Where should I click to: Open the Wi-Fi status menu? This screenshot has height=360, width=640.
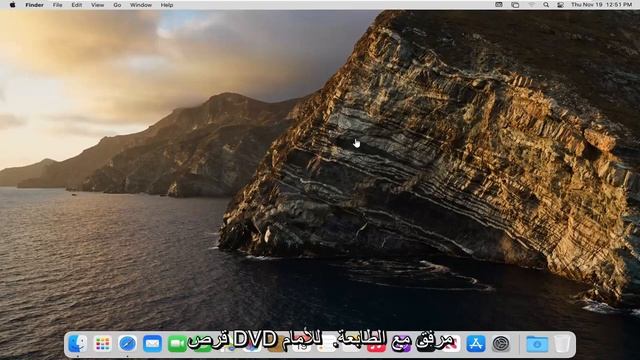coord(531,5)
